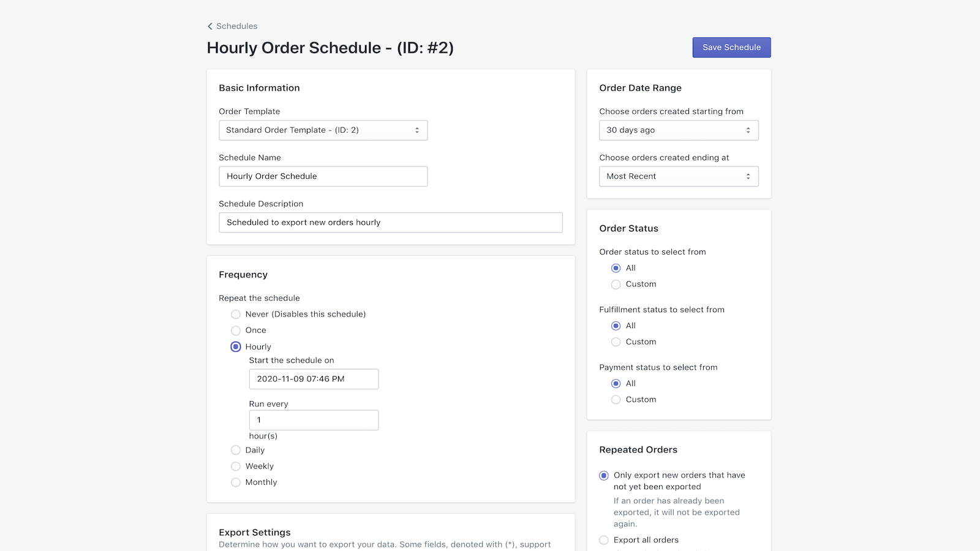Click the Run every hours input

(x=314, y=420)
